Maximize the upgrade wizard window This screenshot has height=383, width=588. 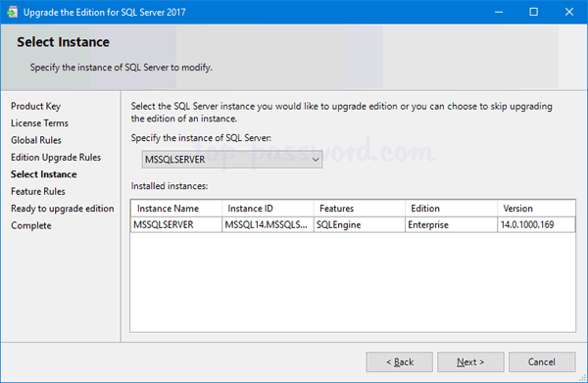[534, 12]
